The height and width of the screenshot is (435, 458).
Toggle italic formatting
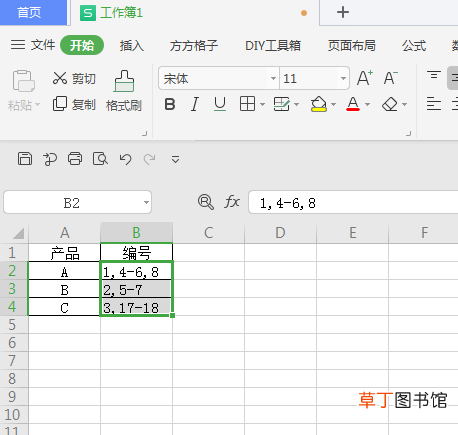pos(195,105)
